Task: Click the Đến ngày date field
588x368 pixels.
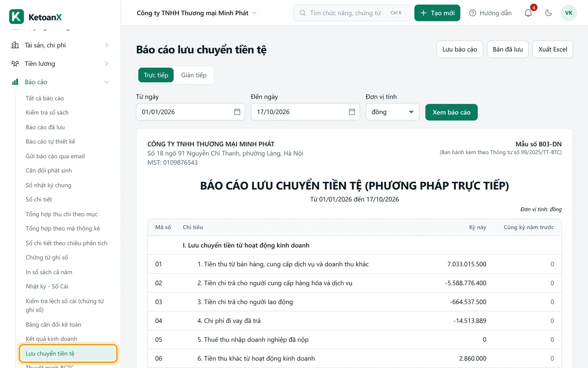Action: (x=305, y=112)
